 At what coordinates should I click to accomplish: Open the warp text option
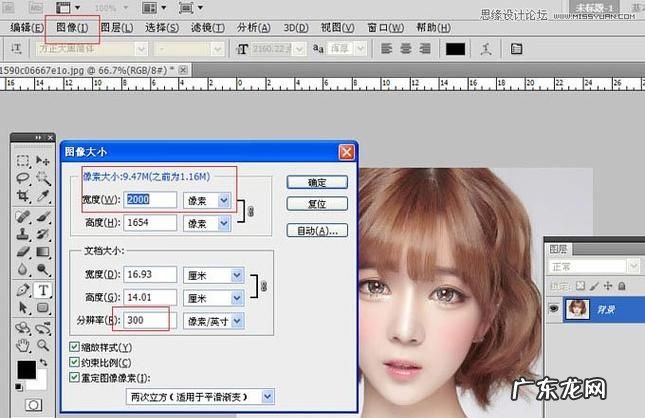(486, 49)
